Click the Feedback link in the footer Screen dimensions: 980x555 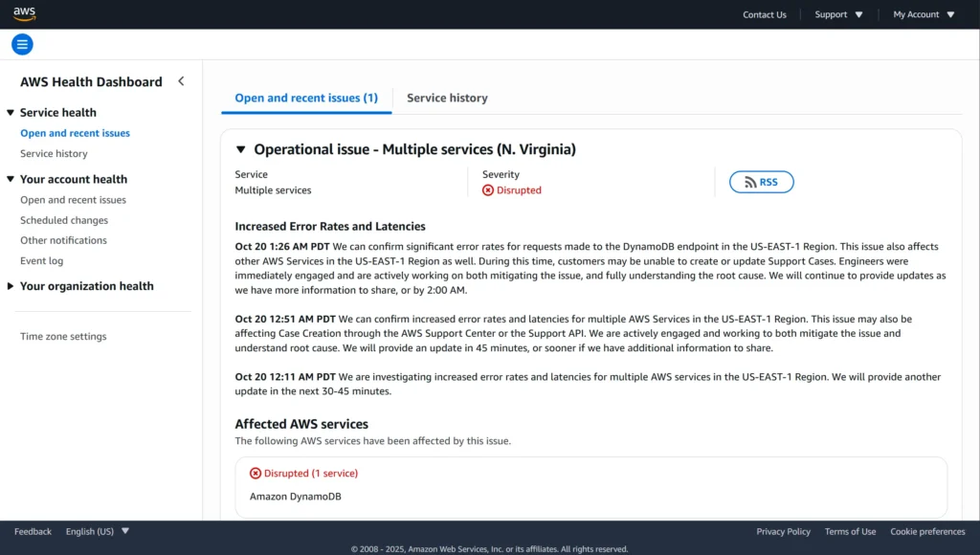coord(33,531)
